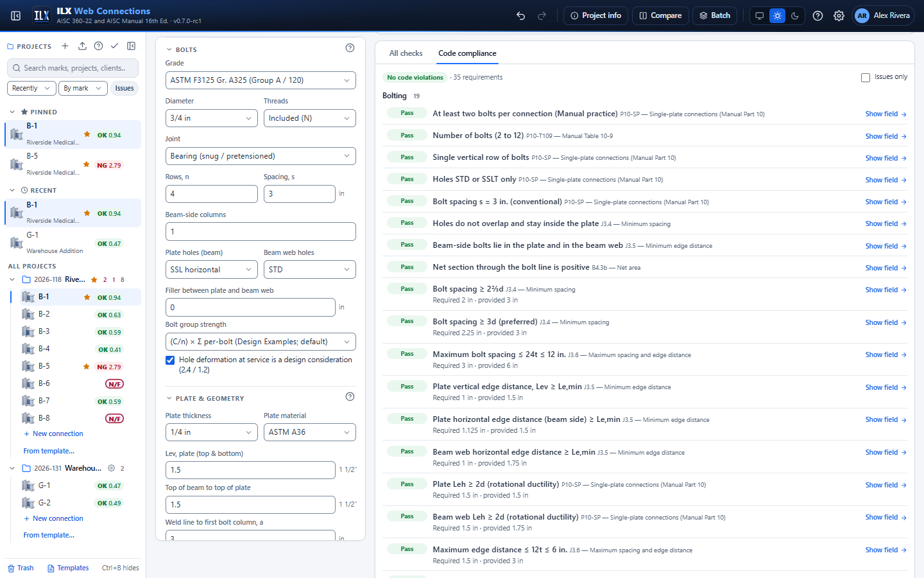
Task: Open help icon in Plate & Geometry section
Action: pos(350,397)
